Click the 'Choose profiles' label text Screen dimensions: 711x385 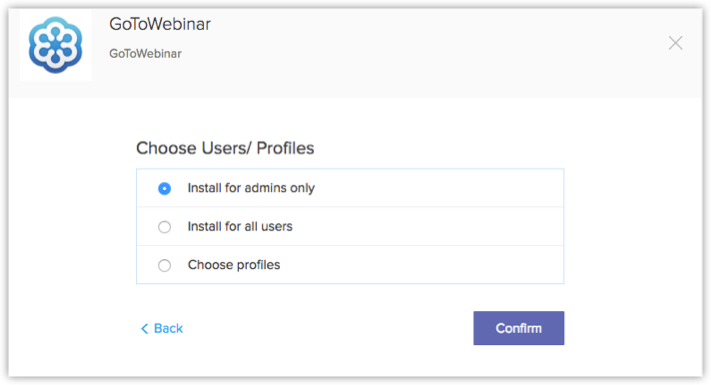click(234, 265)
